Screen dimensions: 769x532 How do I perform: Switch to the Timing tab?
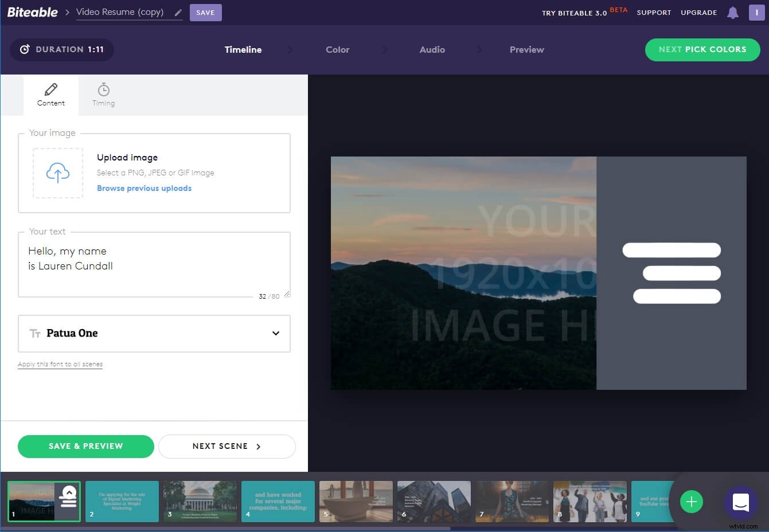tap(103, 95)
